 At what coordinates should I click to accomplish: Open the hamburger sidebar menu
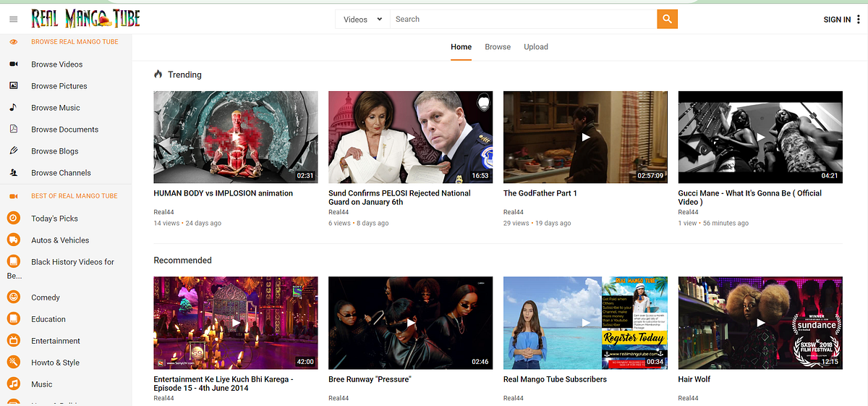[x=13, y=20]
